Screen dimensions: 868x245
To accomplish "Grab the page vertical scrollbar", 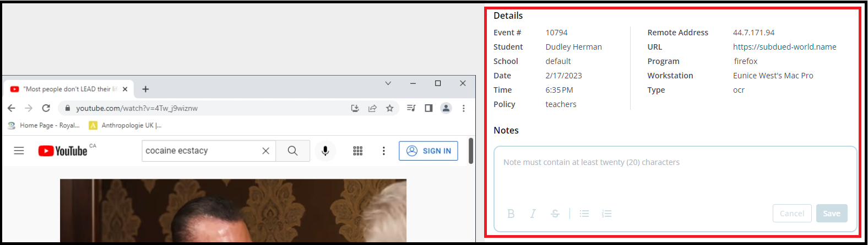I will coord(471,151).
